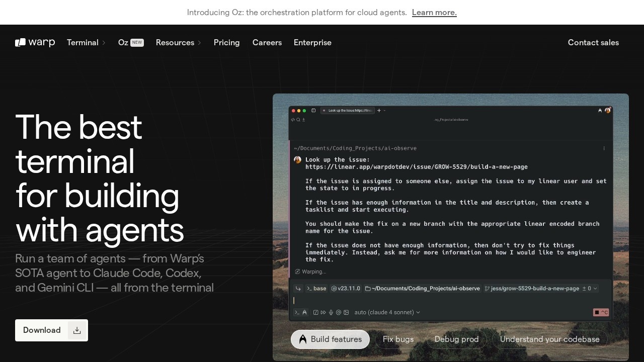Click the fast-forward auto-approve icon
This screenshot has height=362, width=644.
pyautogui.click(x=324, y=312)
